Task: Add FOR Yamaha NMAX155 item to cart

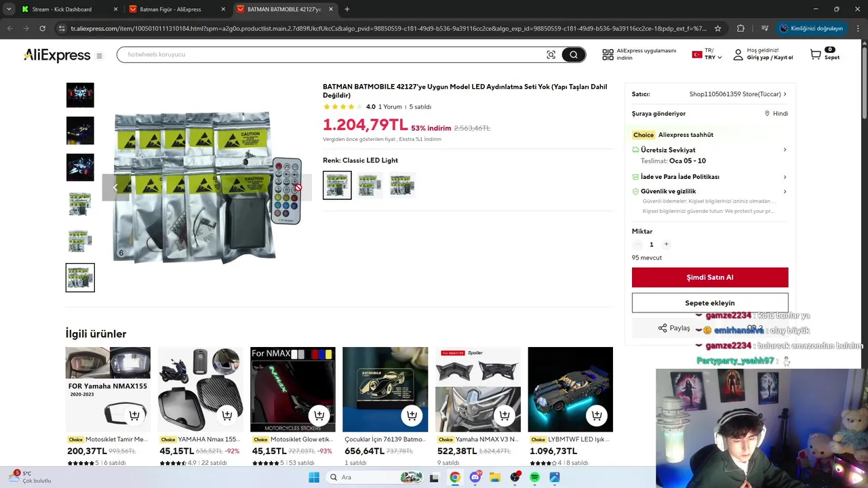Action: pyautogui.click(x=134, y=415)
